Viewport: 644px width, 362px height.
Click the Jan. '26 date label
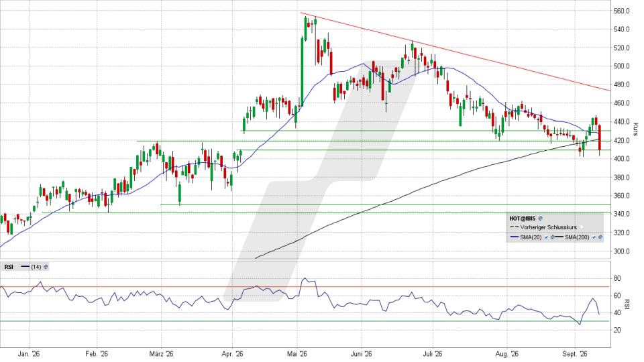tap(29, 354)
